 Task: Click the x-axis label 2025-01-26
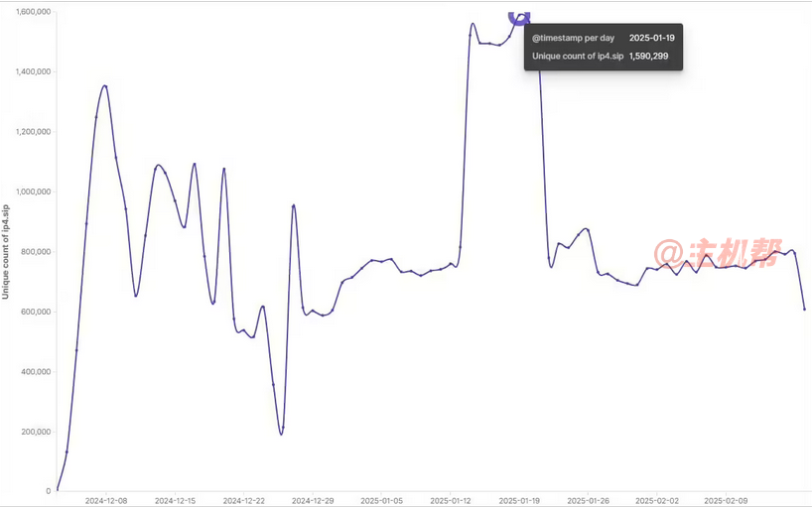[589, 501]
